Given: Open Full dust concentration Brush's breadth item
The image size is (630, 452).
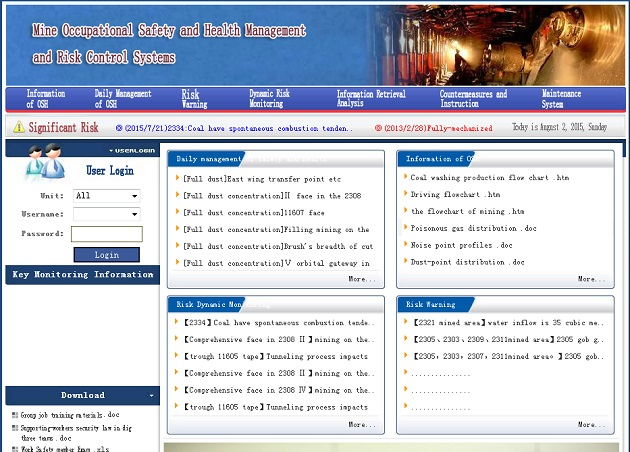Looking at the screenshot, I should click(278, 247).
